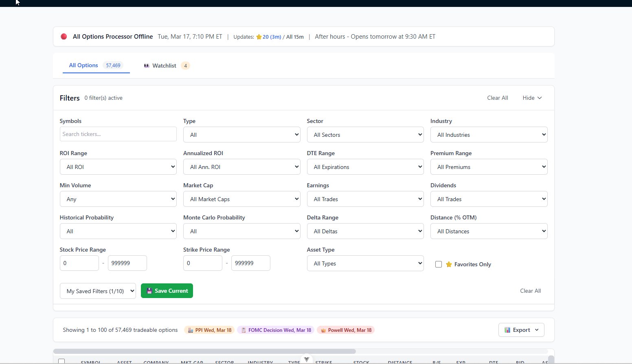Open the All Sectors dropdown

[365, 135]
